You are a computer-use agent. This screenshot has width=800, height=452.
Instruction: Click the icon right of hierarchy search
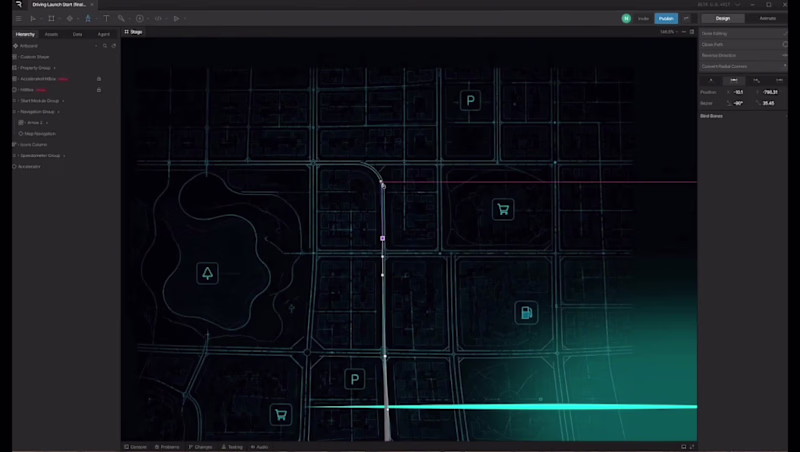point(114,46)
